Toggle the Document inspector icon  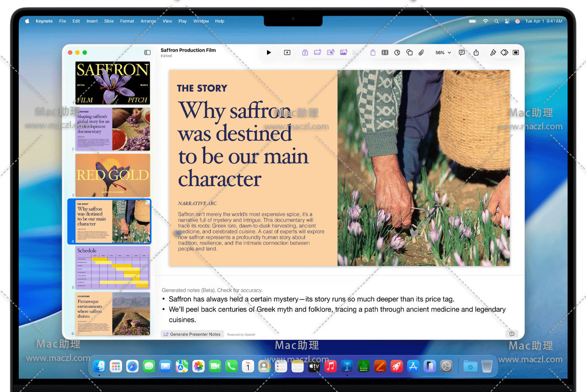(x=516, y=53)
